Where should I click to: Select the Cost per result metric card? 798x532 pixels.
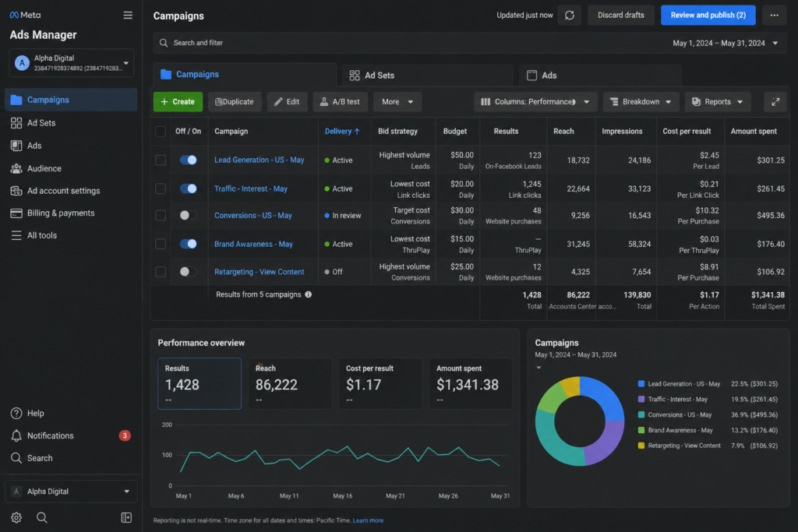380,383
